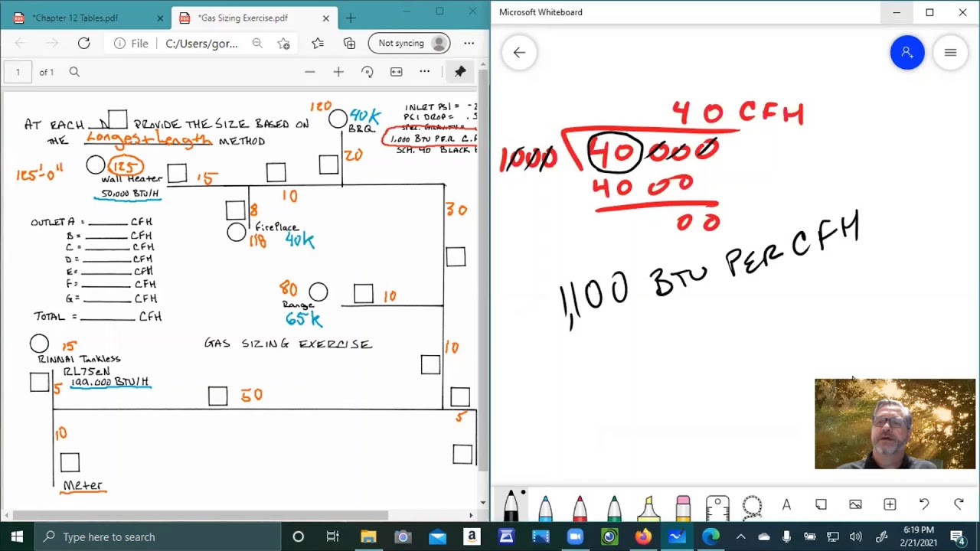
Task: Insert an image into the whiteboard
Action: [x=855, y=505]
